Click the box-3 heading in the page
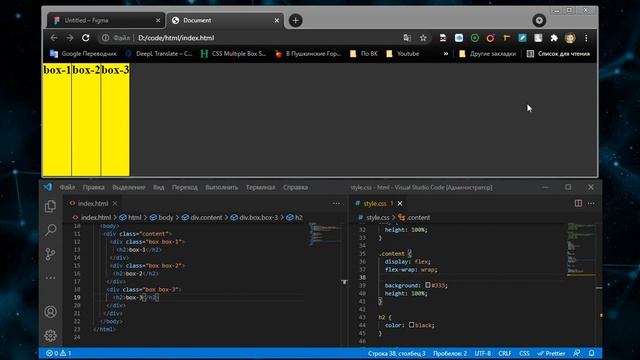640x360 pixels. 116,70
